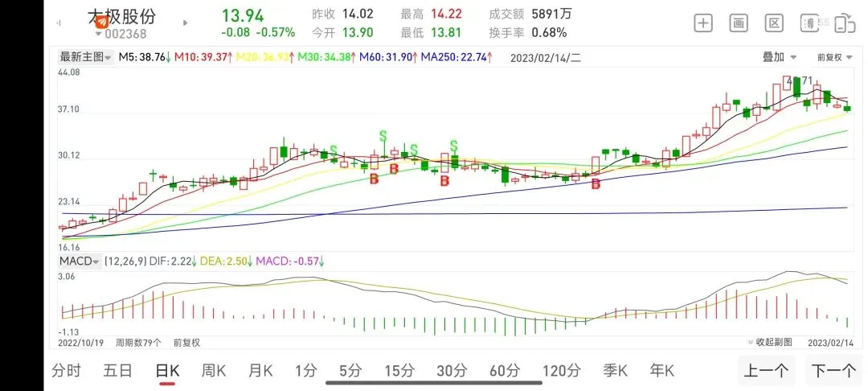Image resolution: width=868 pixels, height=391 pixels.
Task: Tap the 成交额 5891万 value
Action: coord(551,14)
